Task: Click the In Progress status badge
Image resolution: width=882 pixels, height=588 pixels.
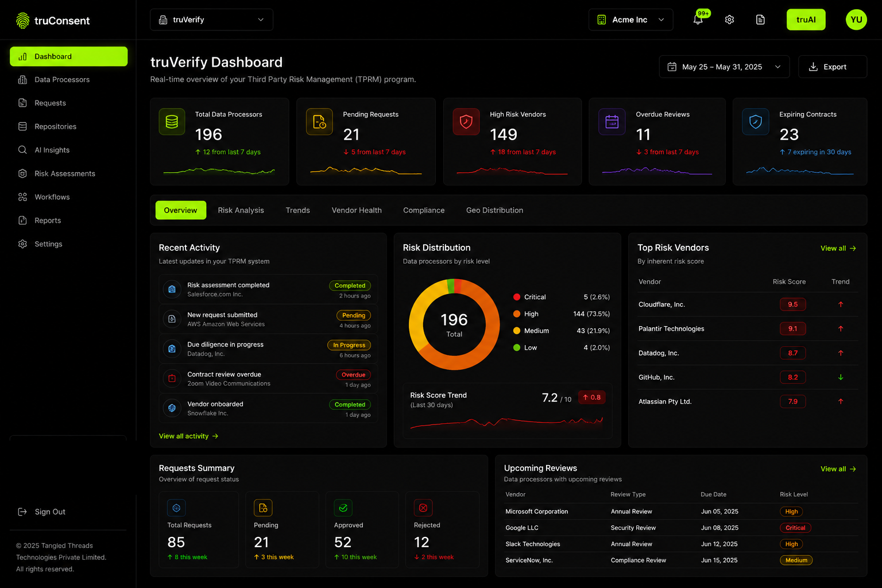Action: click(x=349, y=345)
